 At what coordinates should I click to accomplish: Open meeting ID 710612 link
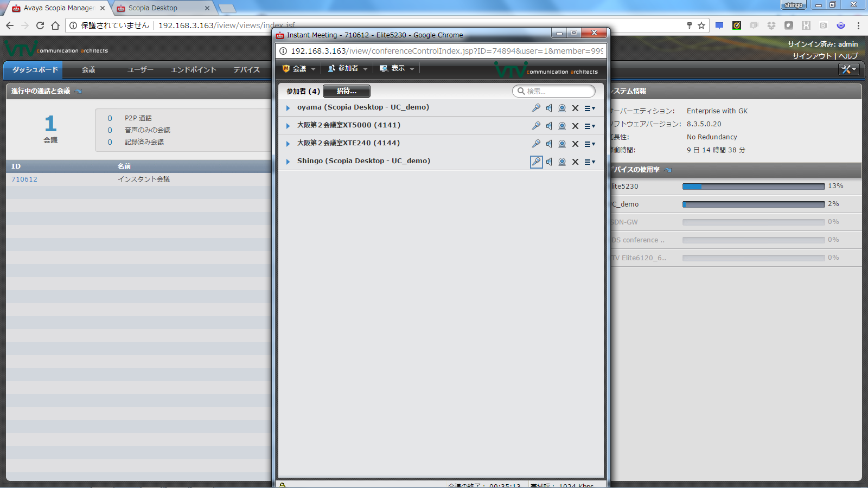(x=24, y=179)
